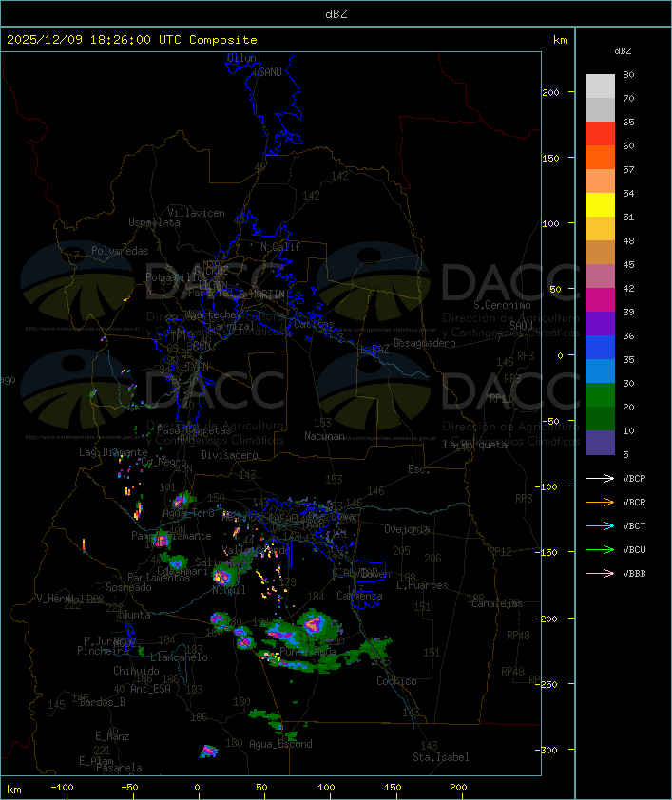Select the gold 48-51 dBZ swatch
672x800 pixels.
(x=600, y=229)
